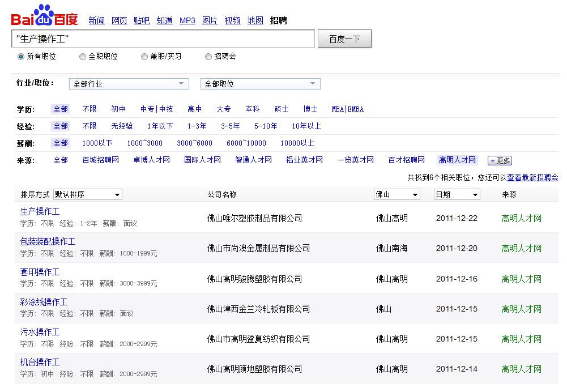The image size is (567, 392).
Task: Open the 全部职位 position dropdown
Action: 261,84
